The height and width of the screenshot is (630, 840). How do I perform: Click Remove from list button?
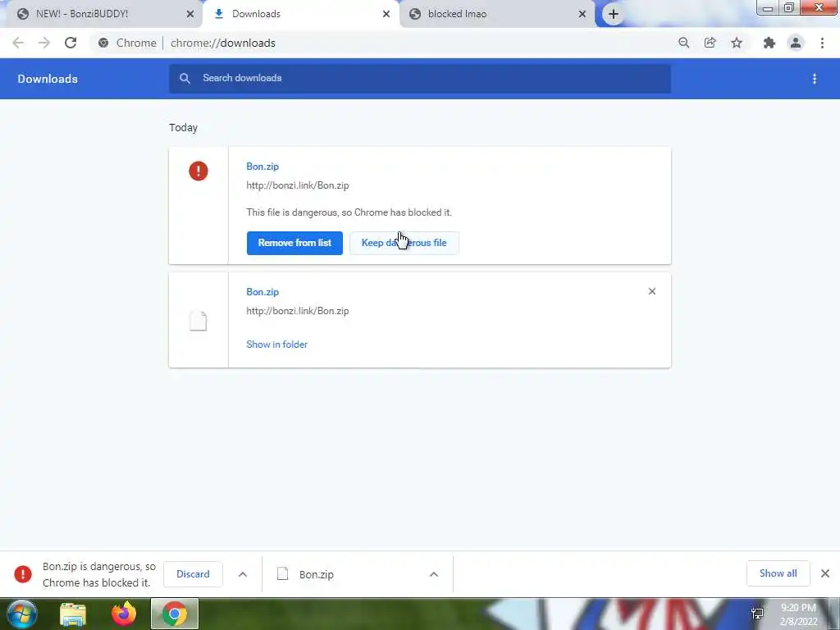tap(294, 243)
